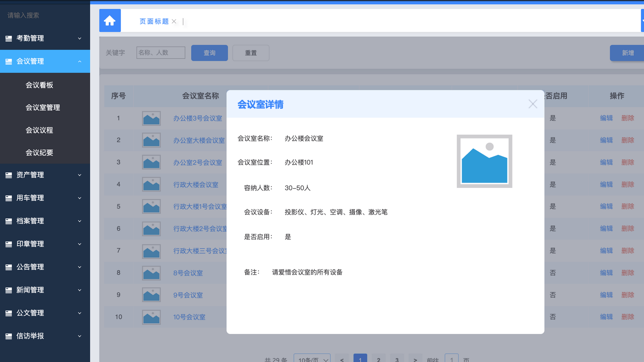This screenshot has width=644, height=362.
Task: Click thumbnail of 办公室大楼会议室 row
Action: coord(151,140)
